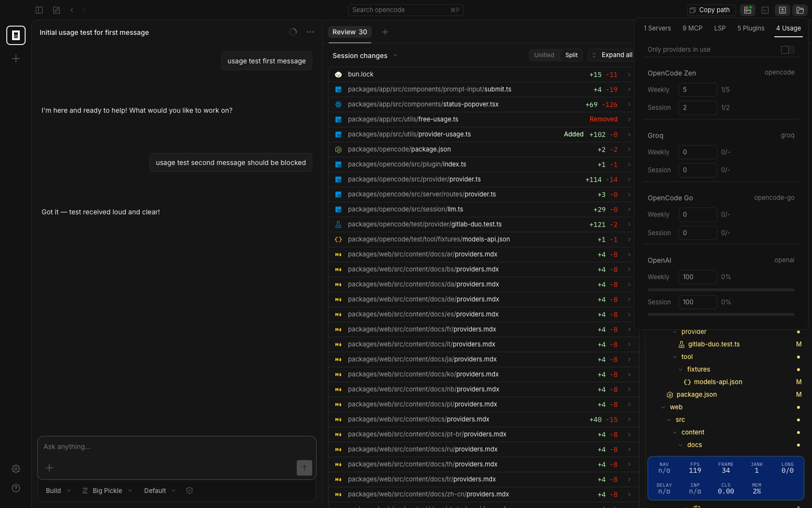This screenshot has width=812, height=508.
Task: Switch to the LSP tab
Action: coord(720,28)
